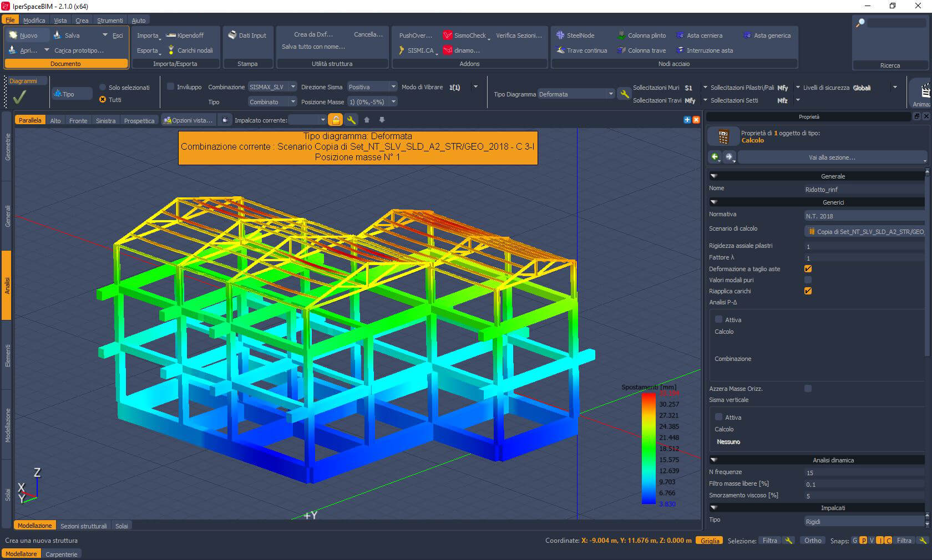
Task: Collapse the Analisi dinamica section
Action: point(714,460)
